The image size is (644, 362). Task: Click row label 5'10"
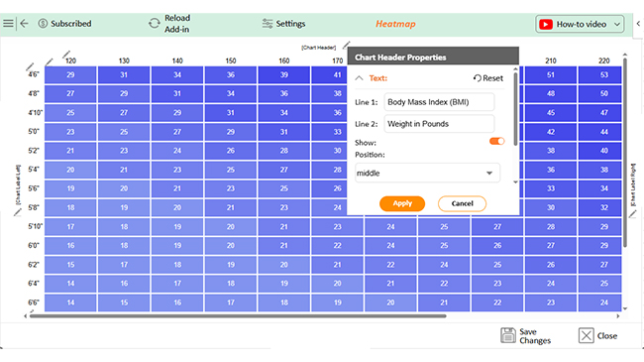36,226
